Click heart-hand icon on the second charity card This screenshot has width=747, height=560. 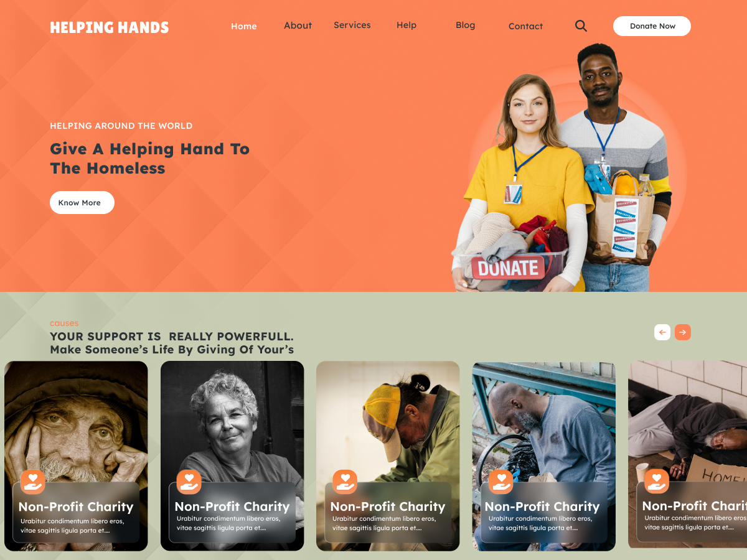189,482
